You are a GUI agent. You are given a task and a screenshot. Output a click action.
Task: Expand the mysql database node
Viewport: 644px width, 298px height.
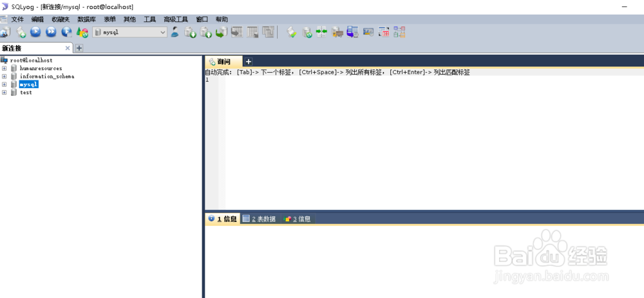[x=4, y=84]
